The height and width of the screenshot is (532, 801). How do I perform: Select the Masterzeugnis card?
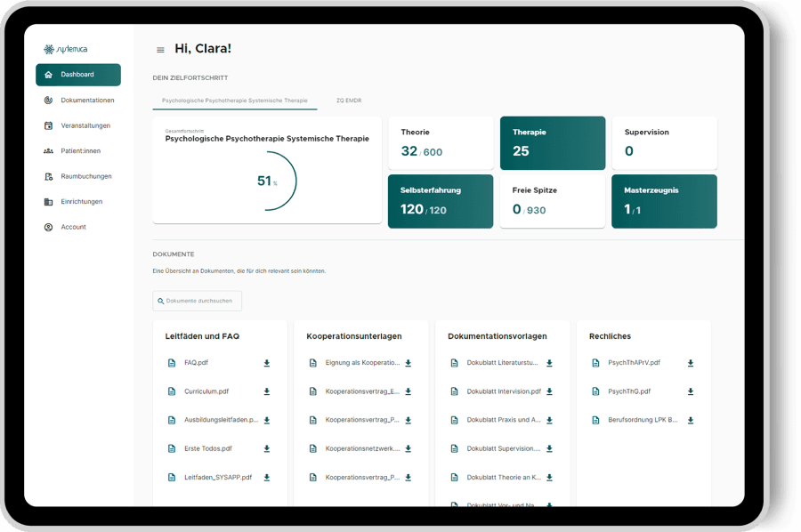(x=664, y=201)
